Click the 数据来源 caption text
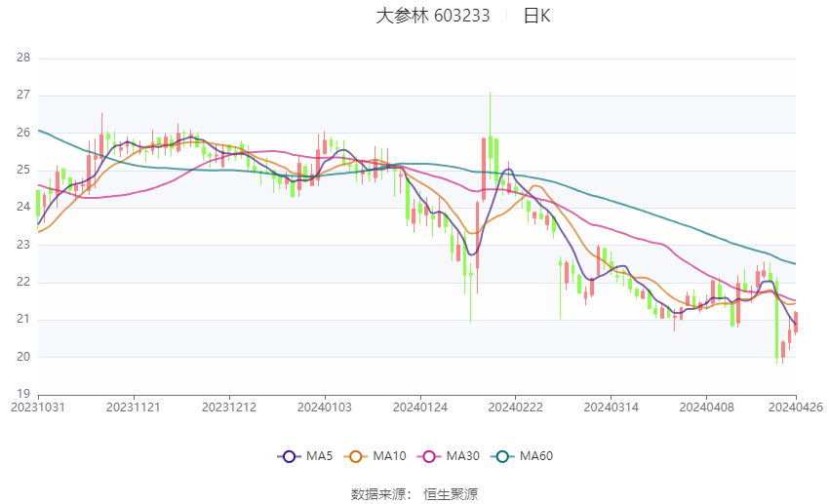 (x=378, y=494)
